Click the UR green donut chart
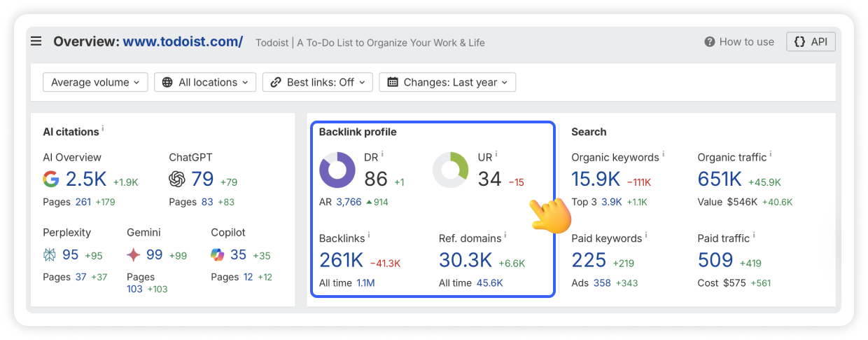Screen dimensions: 868x340 click(x=451, y=170)
